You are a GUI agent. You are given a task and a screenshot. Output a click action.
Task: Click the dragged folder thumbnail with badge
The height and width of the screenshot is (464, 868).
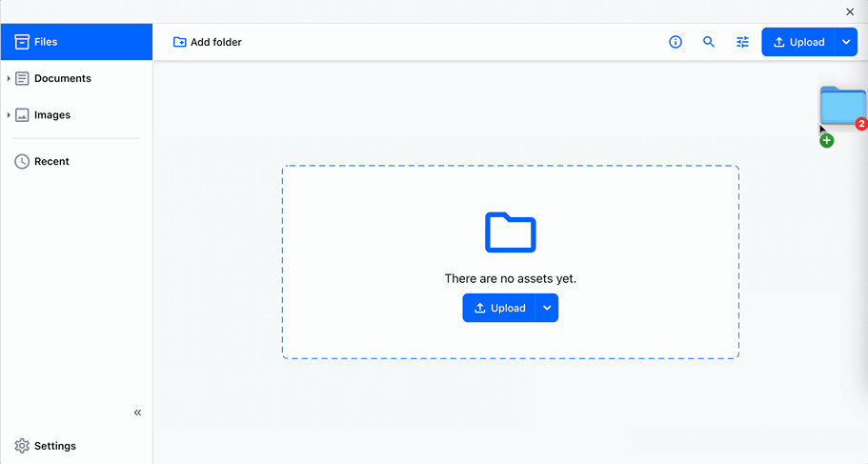tap(842, 106)
